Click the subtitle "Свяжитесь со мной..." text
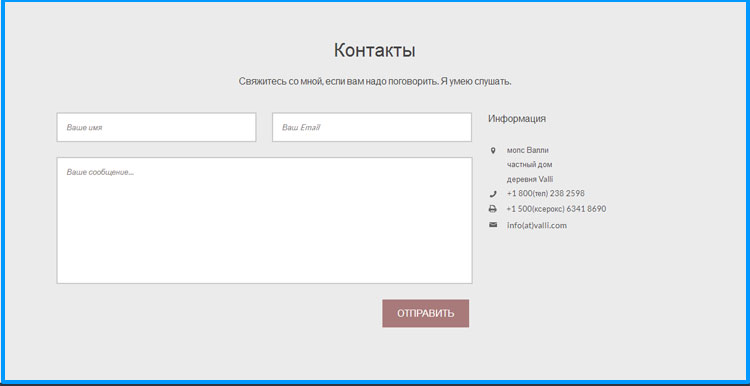This screenshot has width=750, height=386. pos(375,82)
